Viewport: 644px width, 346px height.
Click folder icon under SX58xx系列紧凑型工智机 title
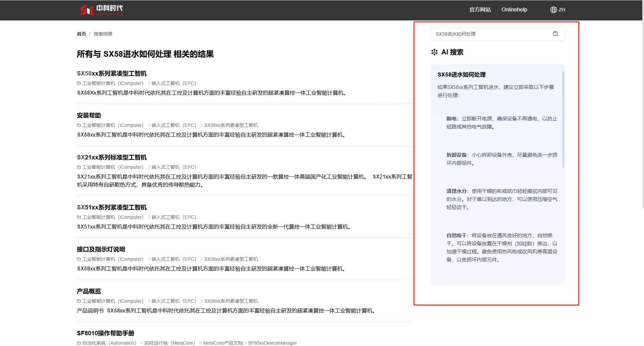pyautogui.click(x=79, y=83)
